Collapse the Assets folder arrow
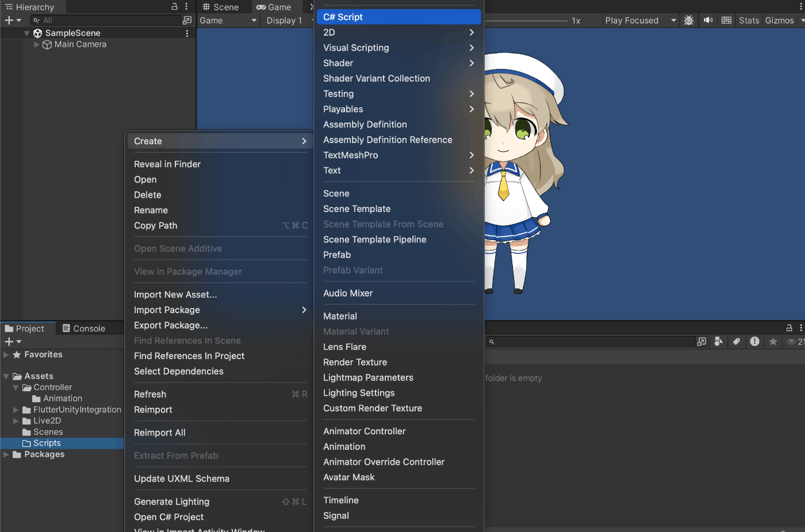This screenshot has width=805, height=532. (x=6, y=376)
